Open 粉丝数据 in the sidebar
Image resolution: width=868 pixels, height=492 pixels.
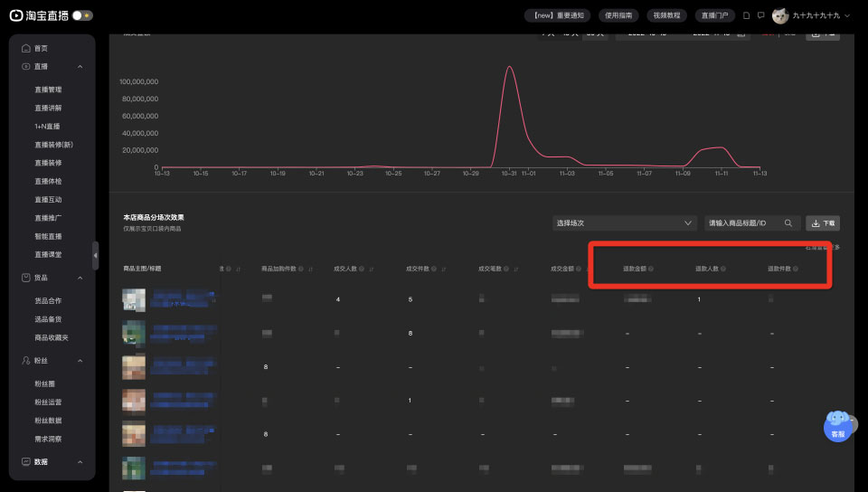tap(48, 421)
